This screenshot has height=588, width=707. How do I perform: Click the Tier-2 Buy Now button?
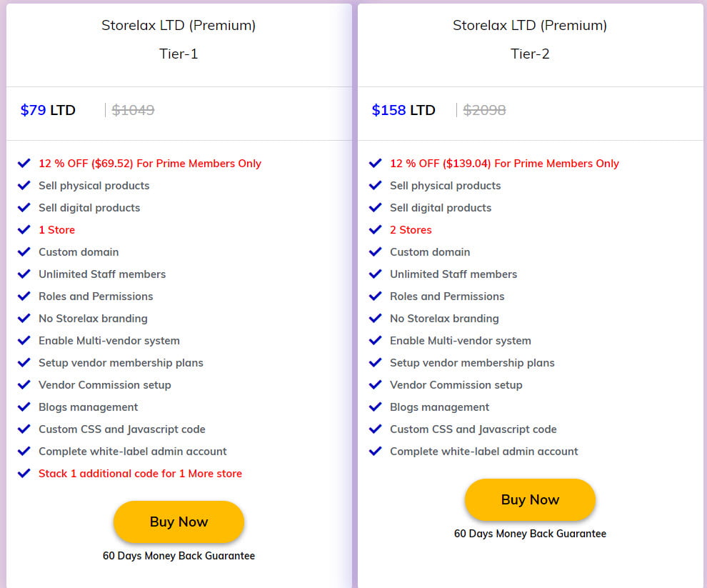point(530,499)
